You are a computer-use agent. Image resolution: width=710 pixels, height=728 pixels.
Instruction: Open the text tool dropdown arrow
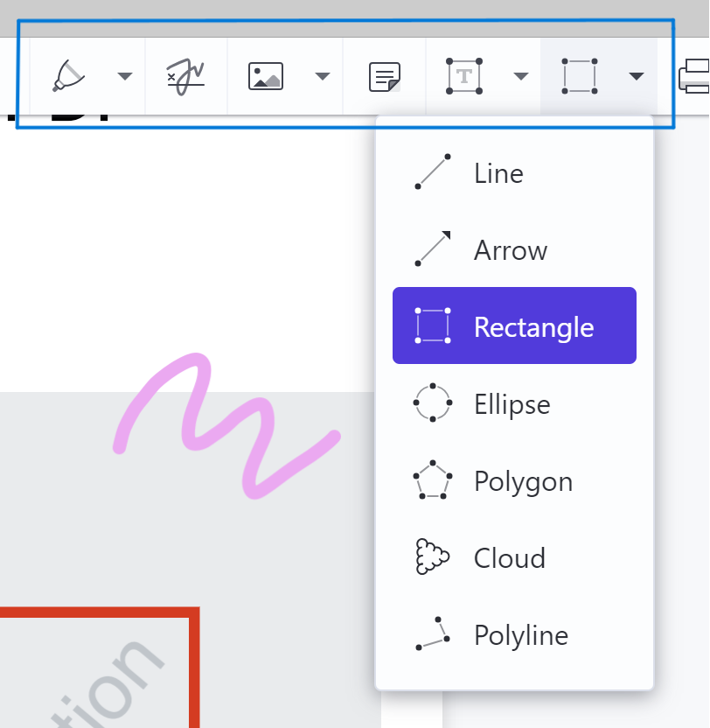click(521, 76)
